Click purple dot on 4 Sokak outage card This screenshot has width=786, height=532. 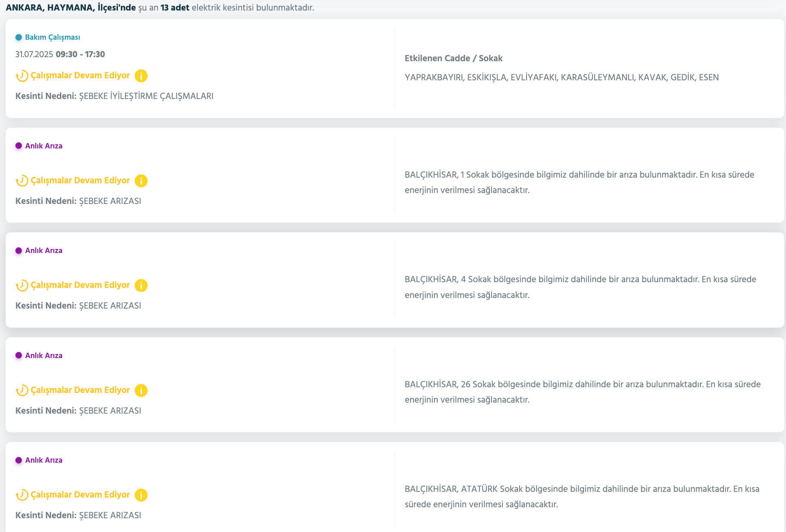click(19, 251)
